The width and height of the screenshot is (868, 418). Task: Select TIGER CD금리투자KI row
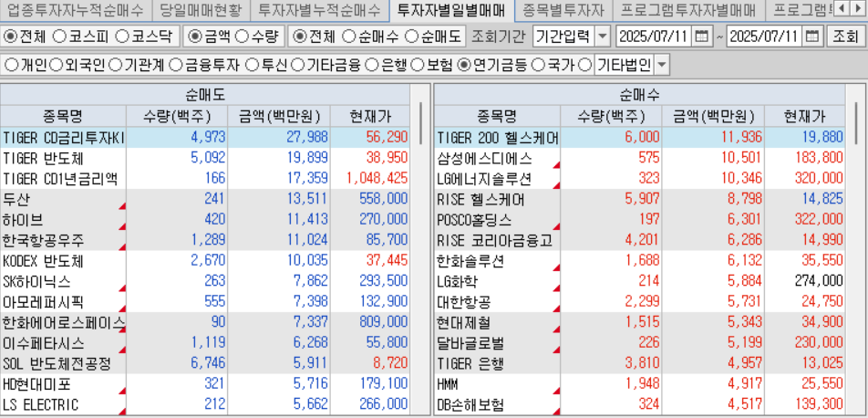(x=205, y=137)
